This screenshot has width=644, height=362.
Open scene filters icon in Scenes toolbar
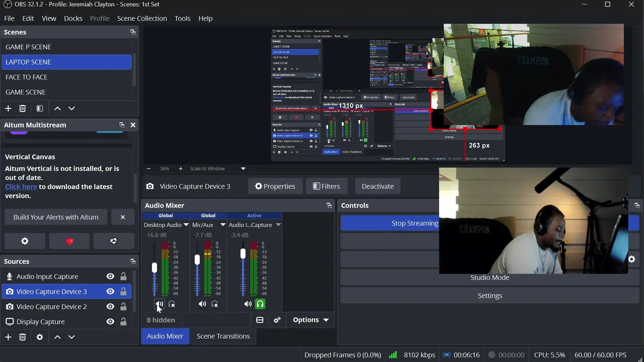40,108
